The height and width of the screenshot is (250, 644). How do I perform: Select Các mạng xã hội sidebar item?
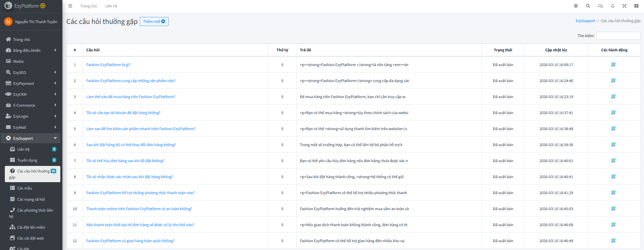coord(31,199)
